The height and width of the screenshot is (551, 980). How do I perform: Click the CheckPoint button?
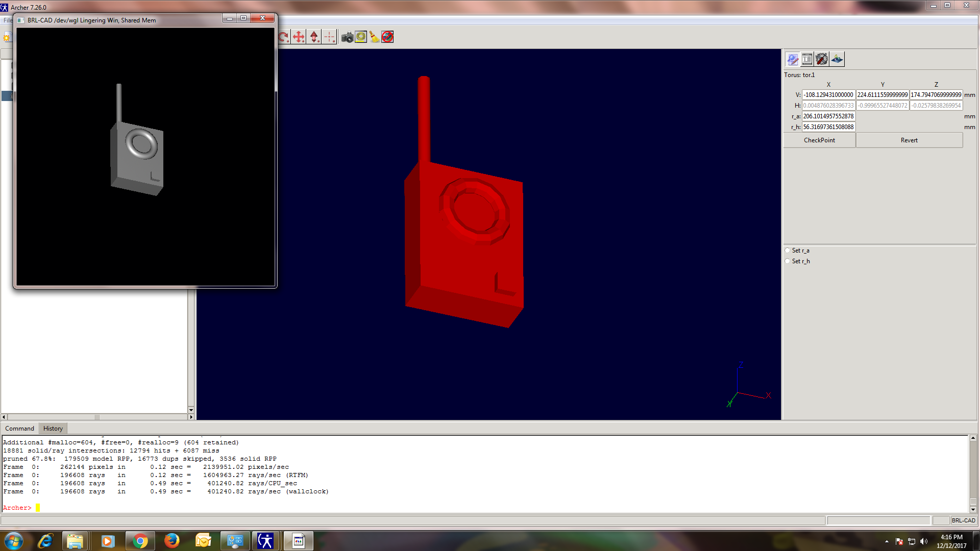[x=820, y=140]
